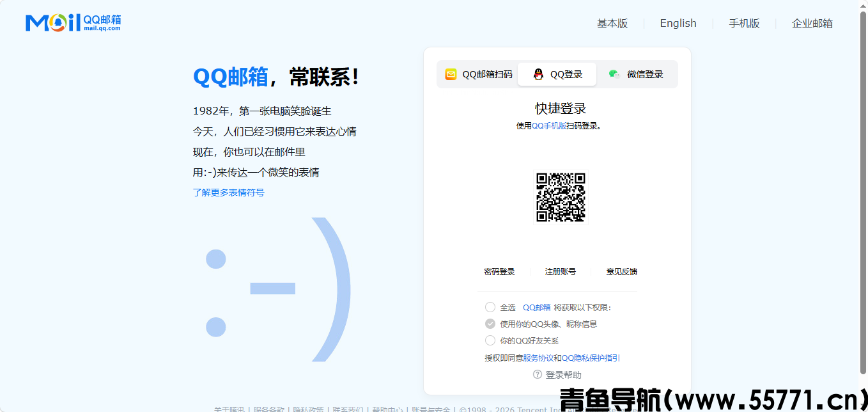Screen dimensions: 868x412
Task: Enable the 你的QQ好友关系 checkbox
Action: click(490, 340)
